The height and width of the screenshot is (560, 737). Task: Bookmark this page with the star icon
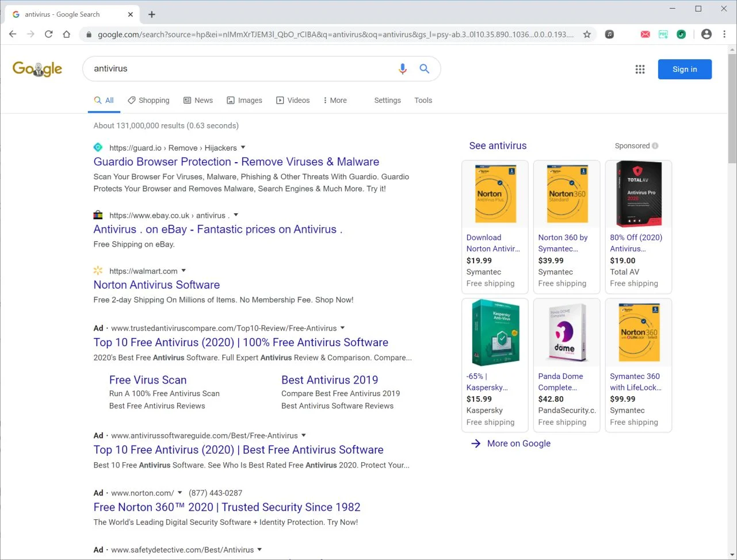point(587,34)
